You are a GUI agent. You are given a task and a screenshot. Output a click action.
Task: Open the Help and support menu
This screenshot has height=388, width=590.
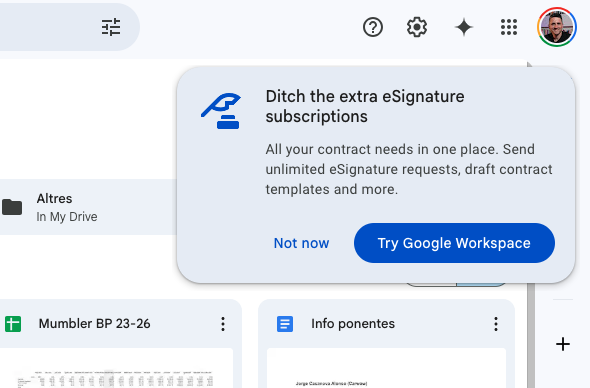[373, 27]
